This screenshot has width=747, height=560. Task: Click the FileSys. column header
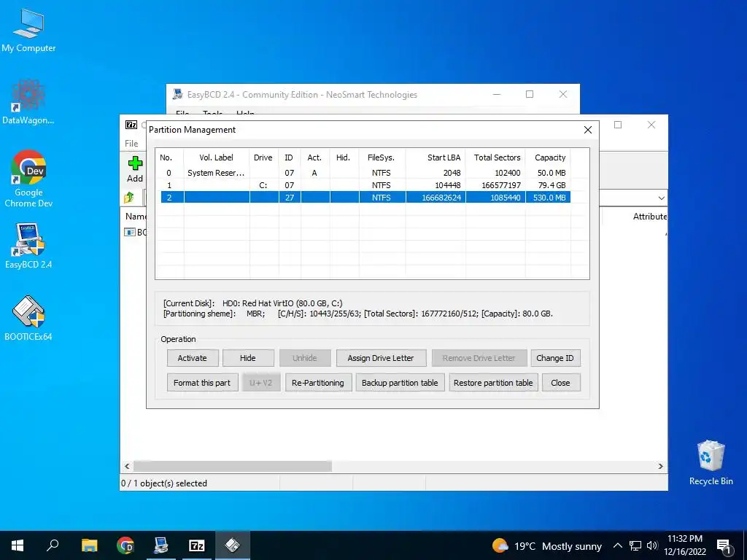tap(382, 157)
